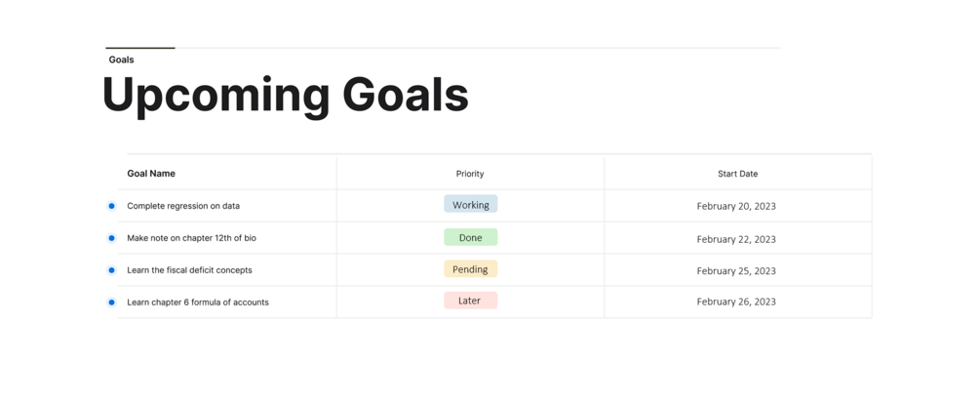Image resolution: width=980 pixels, height=404 pixels.
Task: Select the Complete regression on data goal
Action: click(183, 206)
